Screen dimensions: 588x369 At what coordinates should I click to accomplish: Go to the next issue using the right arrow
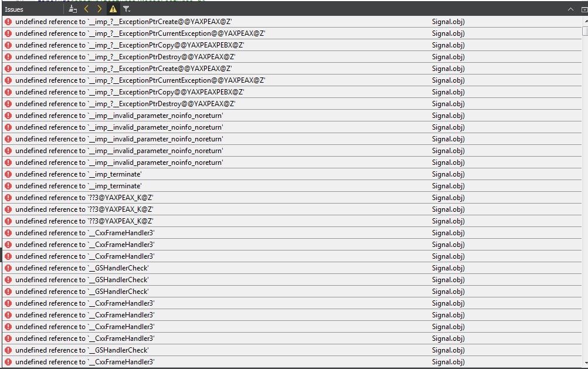click(98, 9)
